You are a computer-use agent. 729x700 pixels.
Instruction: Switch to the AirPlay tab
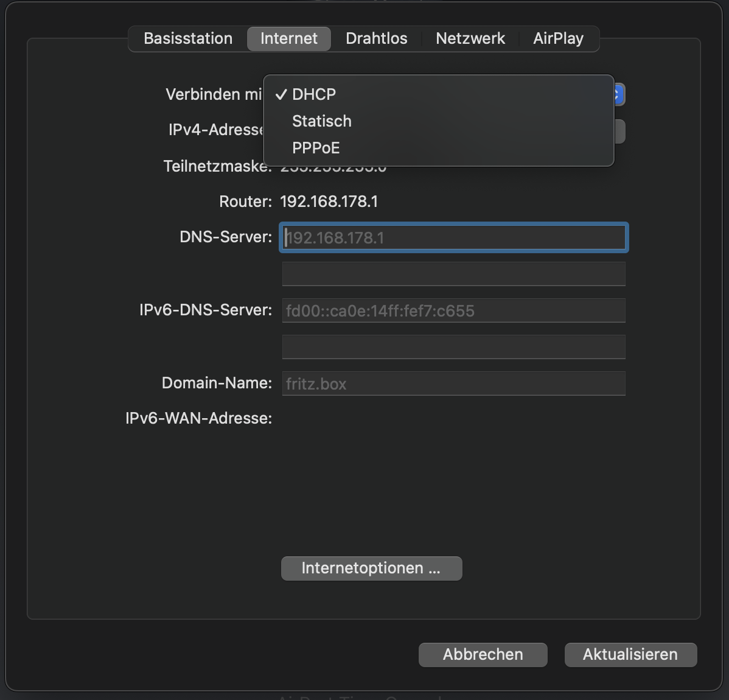click(558, 38)
